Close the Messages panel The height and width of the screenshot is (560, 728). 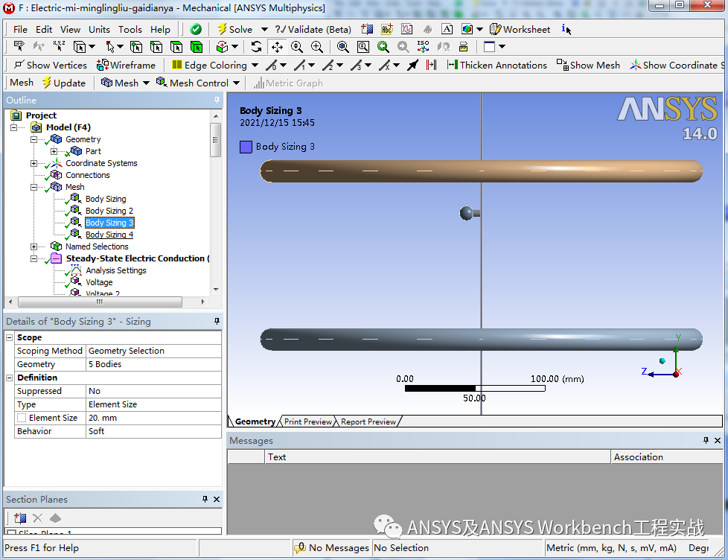pos(718,440)
